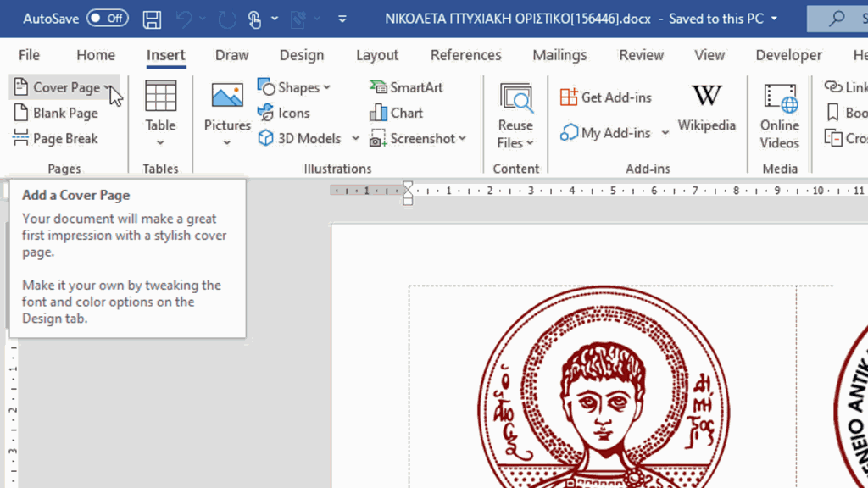Open the File tab
The image size is (868, 488).
tap(29, 55)
